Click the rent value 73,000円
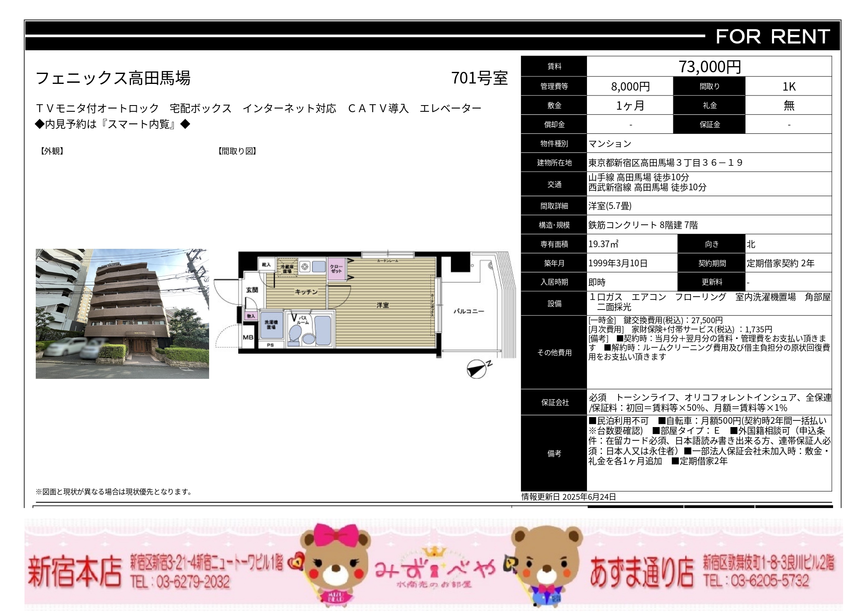This screenshot has height=614, width=868. [710, 66]
